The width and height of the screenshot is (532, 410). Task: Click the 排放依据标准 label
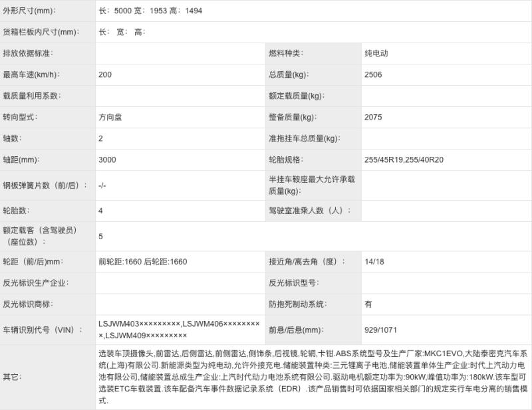click(x=28, y=54)
